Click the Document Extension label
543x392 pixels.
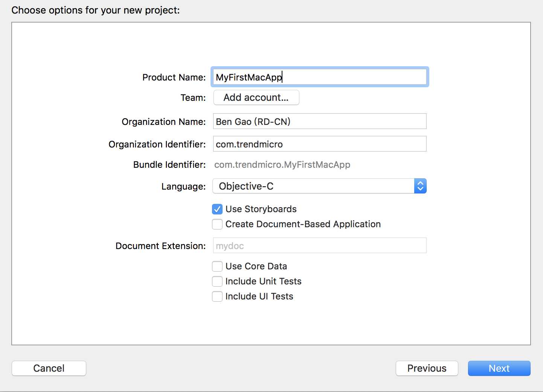click(161, 246)
